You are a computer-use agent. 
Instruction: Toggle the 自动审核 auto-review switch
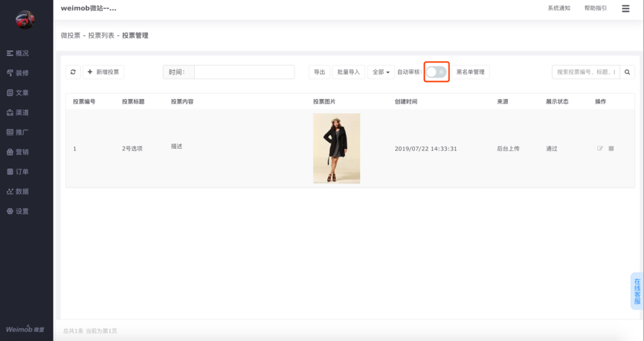(x=437, y=72)
